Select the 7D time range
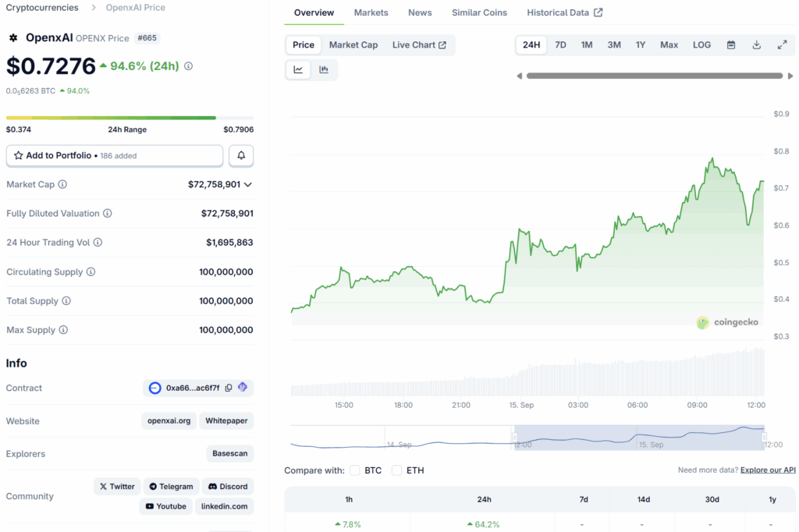This screenshot has height=532, width=799. [x=560, y=45]
